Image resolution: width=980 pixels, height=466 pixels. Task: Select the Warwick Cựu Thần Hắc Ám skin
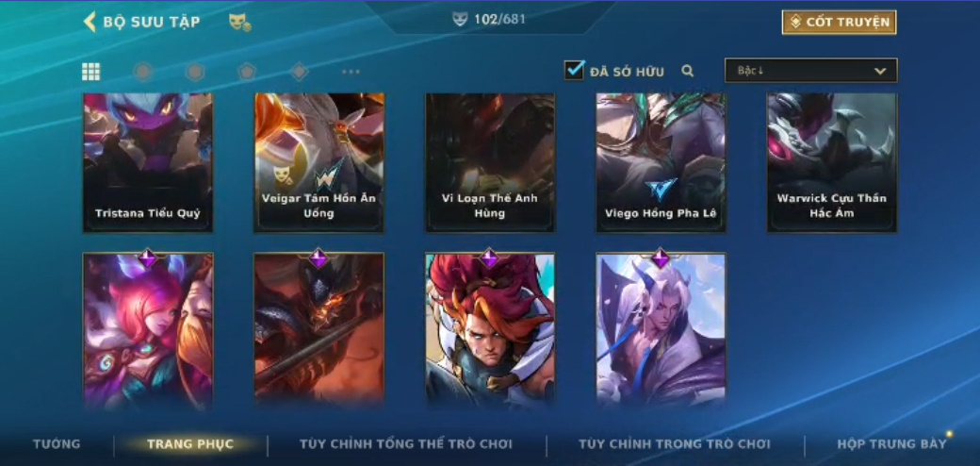pyautogui.click(x=832, y=162)
